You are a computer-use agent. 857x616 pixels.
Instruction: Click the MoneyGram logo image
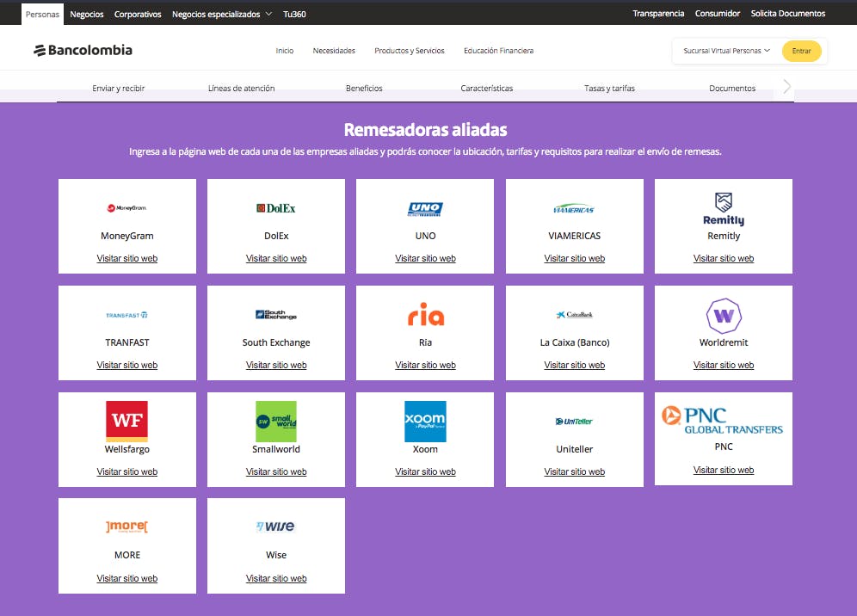coord(126,207)
